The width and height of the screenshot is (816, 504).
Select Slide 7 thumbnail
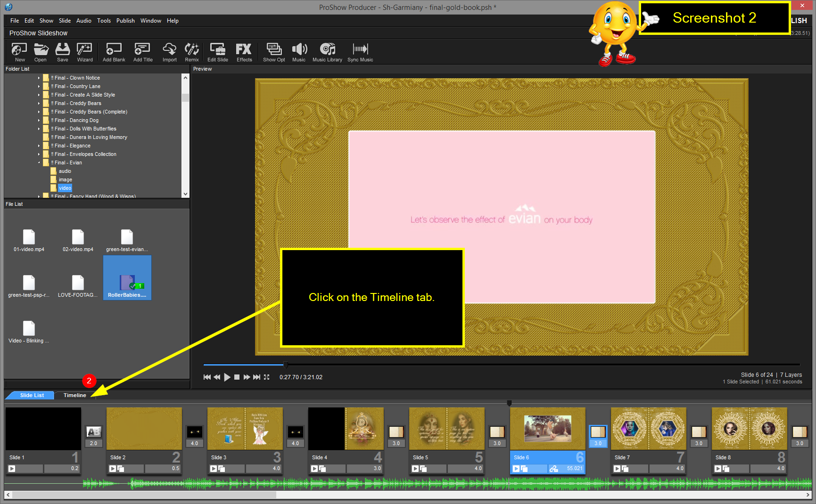648,429
